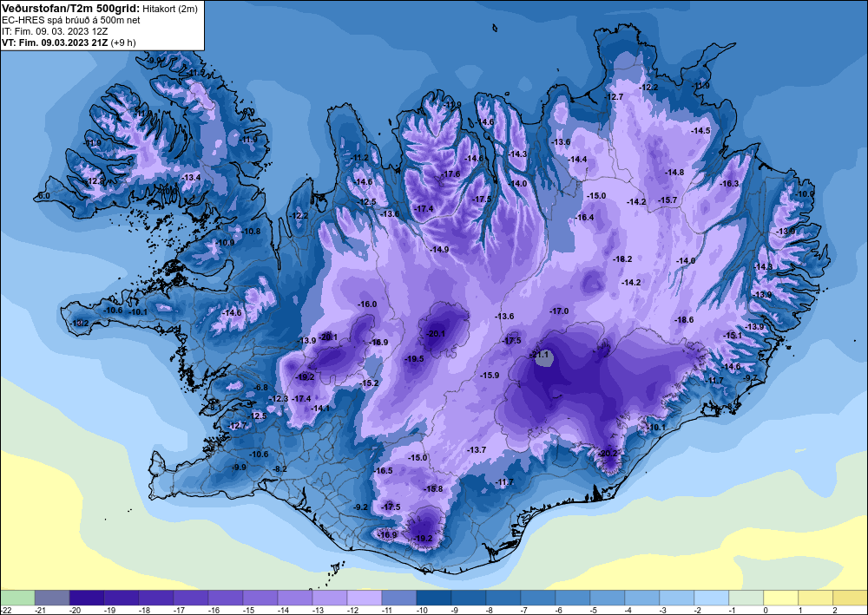Viewport: 868px width, 615px height.
Task: Select the -9.2 temperature reading
Action: pyautogui.click(x=360, y=507)
